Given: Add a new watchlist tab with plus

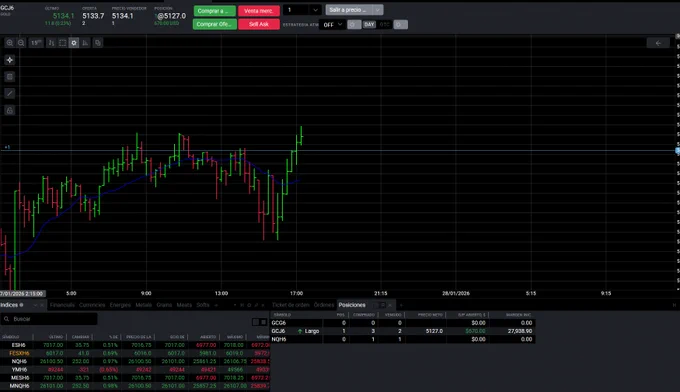Looking at the screenshot, I should [x=216, y=305].
